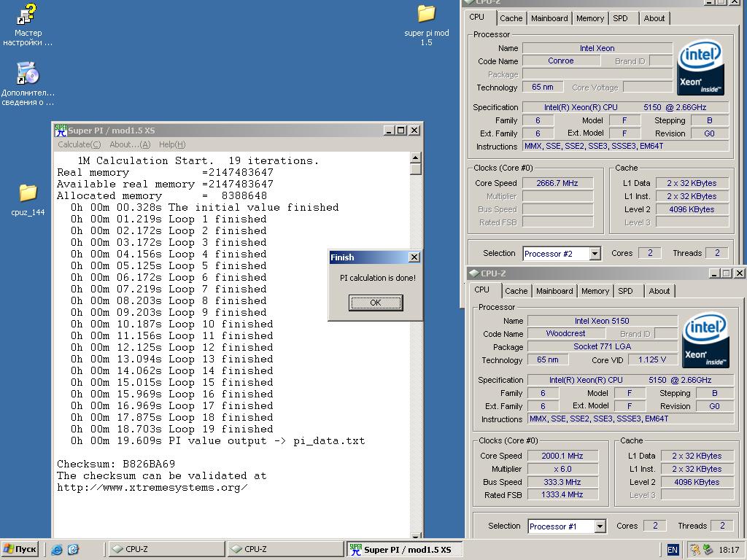
Task: Minimize the Super PI window
Action: click(x=390, y=131)
